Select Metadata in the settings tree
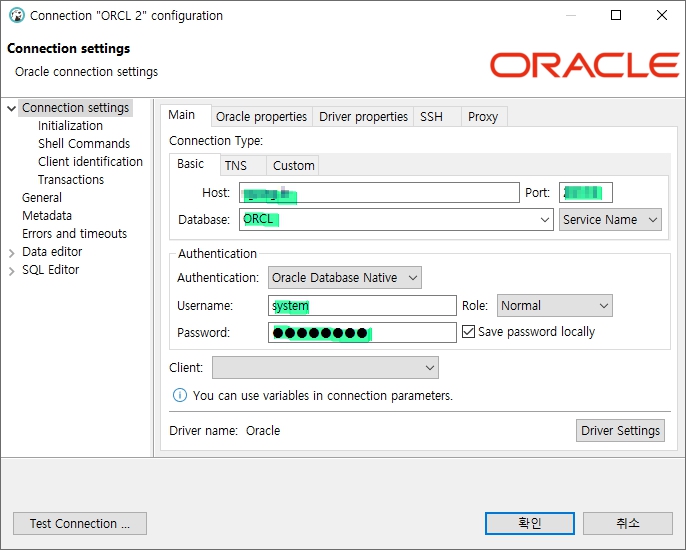686x550 pixels. point(47,216)
